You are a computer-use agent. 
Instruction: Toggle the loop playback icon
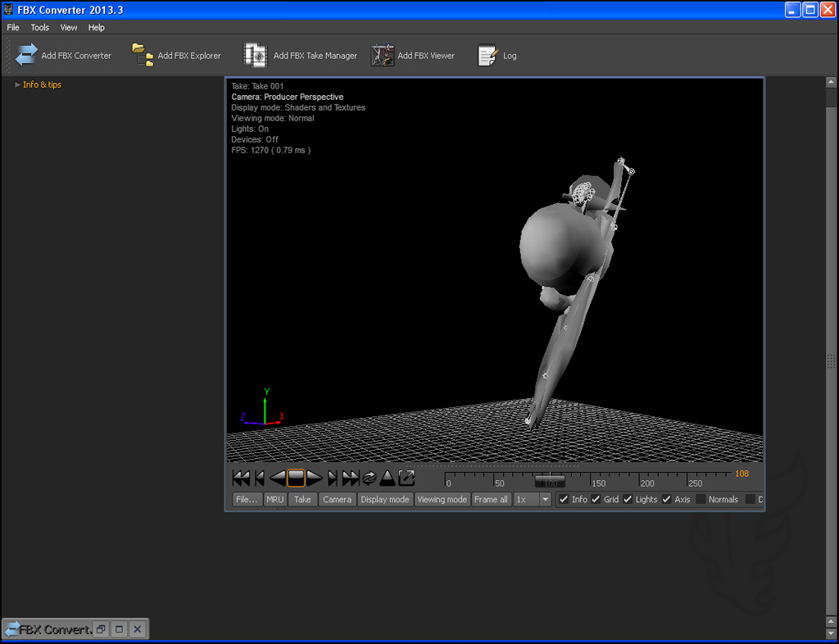(370, 478)
